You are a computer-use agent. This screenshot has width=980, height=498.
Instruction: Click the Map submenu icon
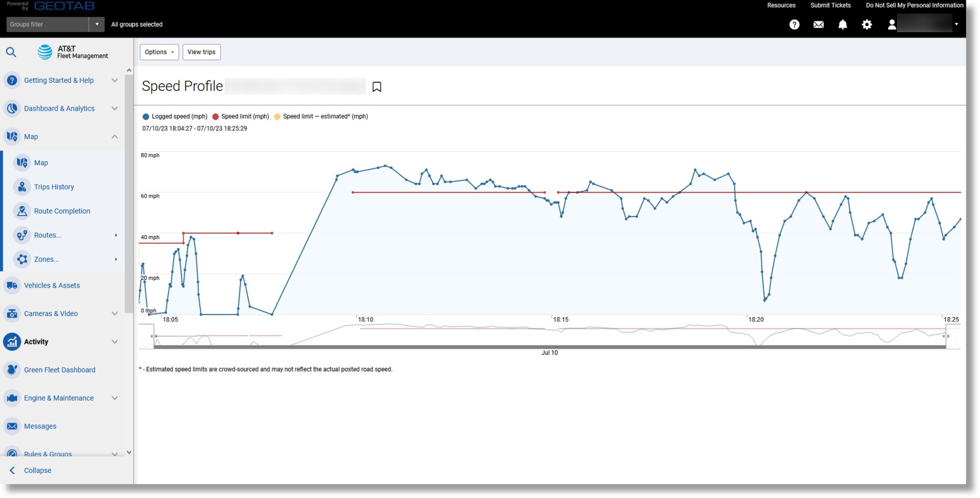pyautogui.click(x=22, y=163)
